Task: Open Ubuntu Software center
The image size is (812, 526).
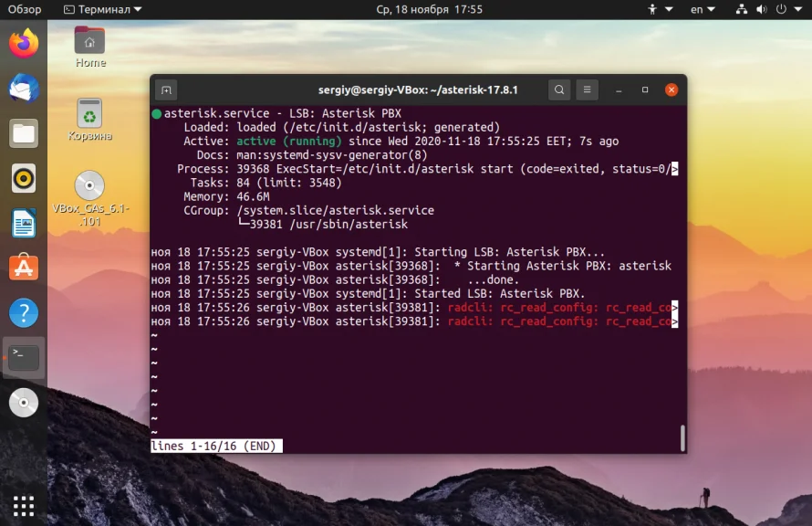Action: point(24,268)
